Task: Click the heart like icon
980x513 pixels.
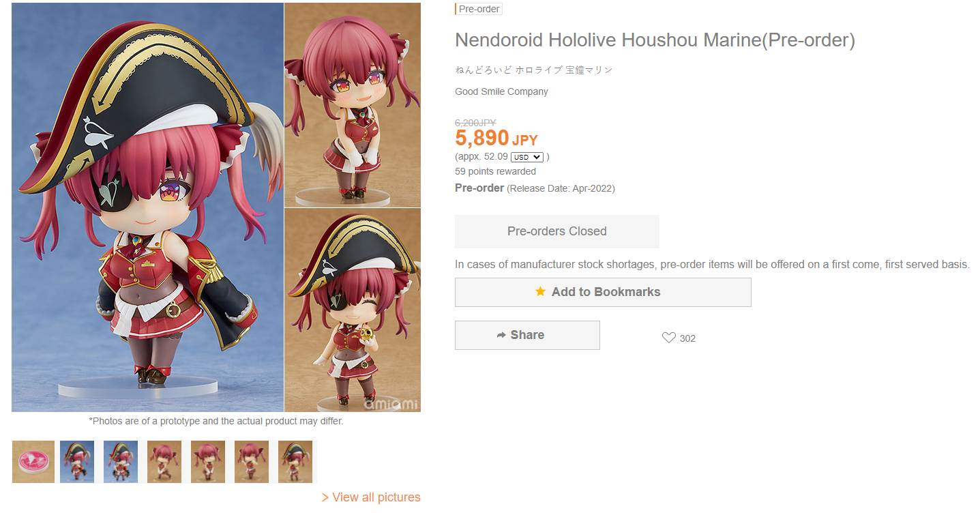Action: (x=668, y=338)
